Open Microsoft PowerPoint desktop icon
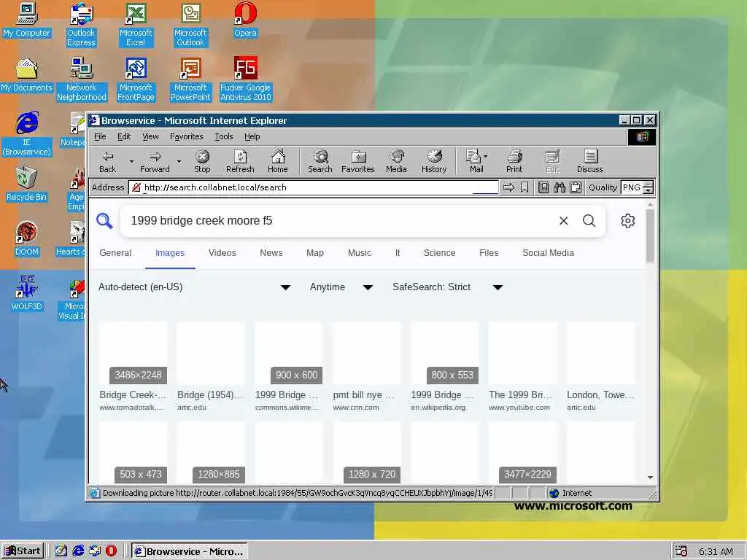The width and height of the screenshot is (747, 560). (x=190, y=79)
